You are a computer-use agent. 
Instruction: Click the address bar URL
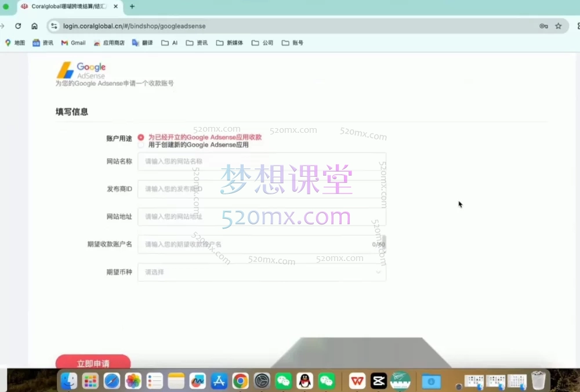(x=135, y=26)
